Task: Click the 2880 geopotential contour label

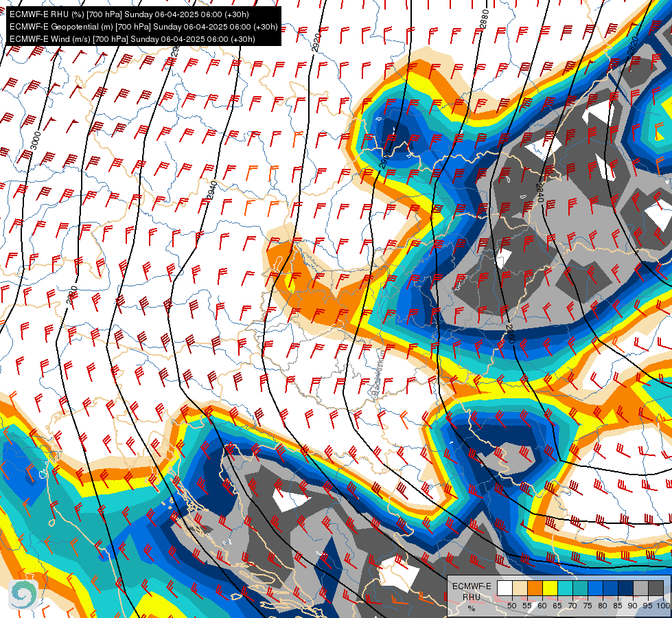Action: pos(485,19)
